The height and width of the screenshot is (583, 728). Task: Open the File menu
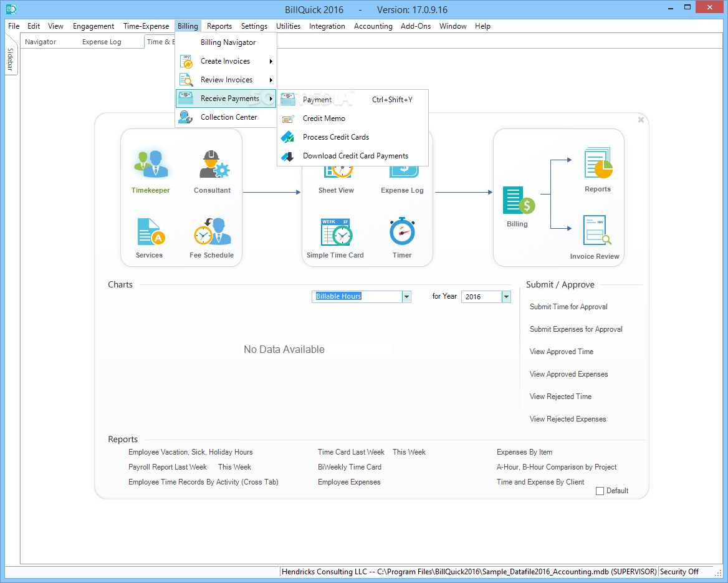[x=14, y=26]
